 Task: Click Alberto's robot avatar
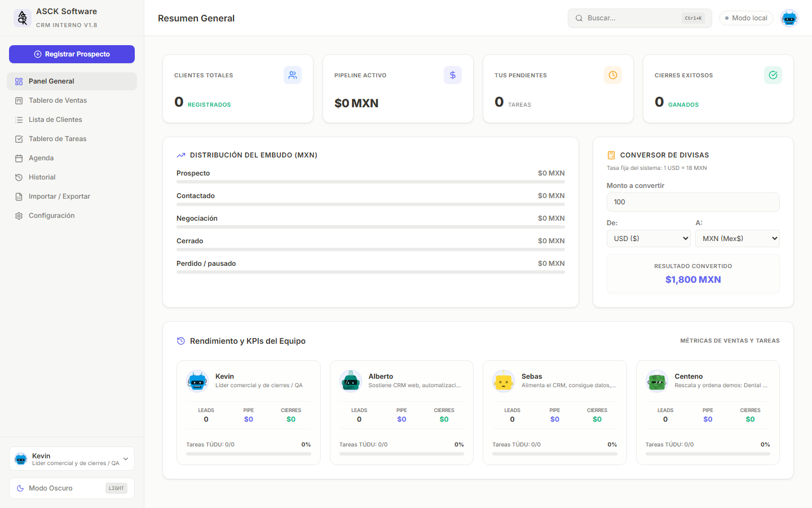click(351, 381)
